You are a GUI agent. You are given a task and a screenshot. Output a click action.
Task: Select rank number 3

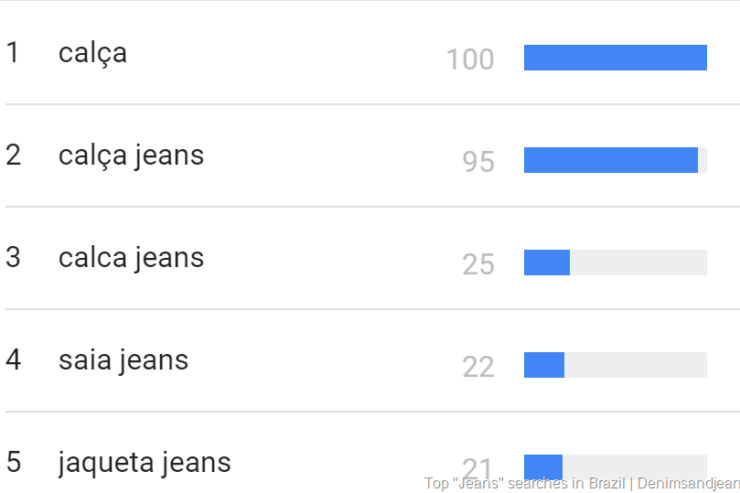(x=13, y=258)
